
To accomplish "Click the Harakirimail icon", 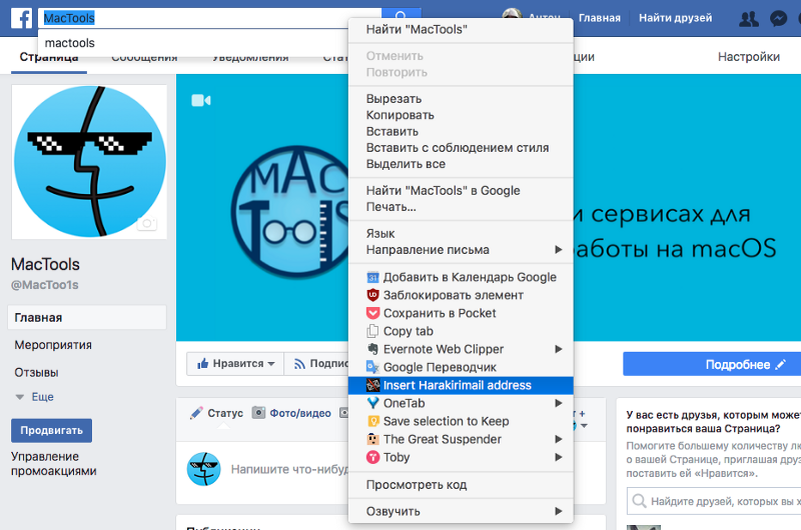I will (x=373, y=385).
